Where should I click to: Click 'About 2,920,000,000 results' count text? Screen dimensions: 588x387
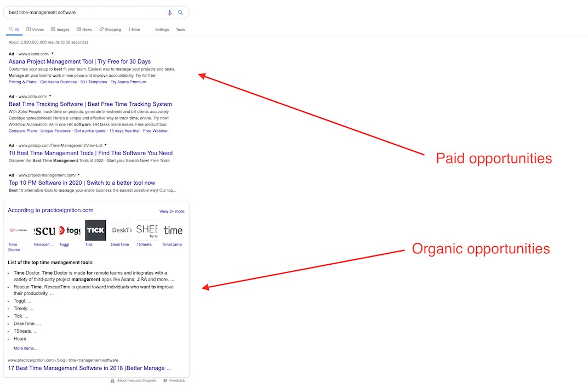pyautogui.click(x=48, y=42)
